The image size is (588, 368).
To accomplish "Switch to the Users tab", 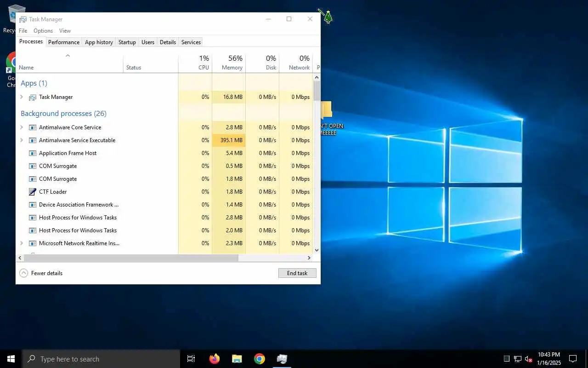I will click(148, 42).
